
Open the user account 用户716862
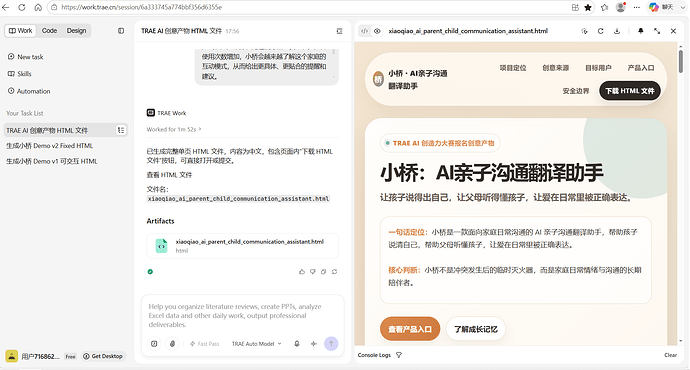point(33,356)
